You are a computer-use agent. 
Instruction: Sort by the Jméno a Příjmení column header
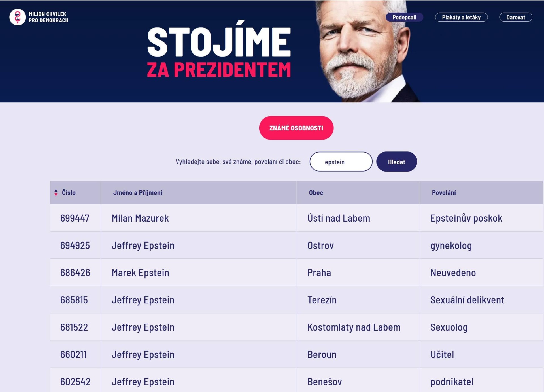(138, 193)
